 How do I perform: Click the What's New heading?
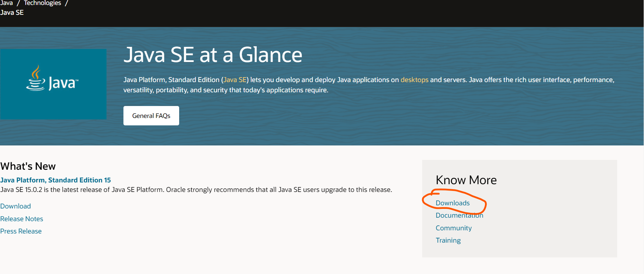[28, 166]
